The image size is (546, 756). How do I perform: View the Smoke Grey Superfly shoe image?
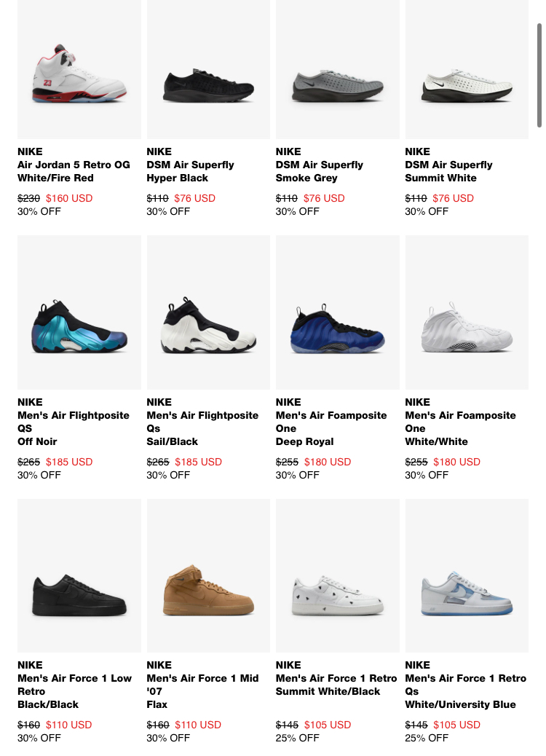337,69
